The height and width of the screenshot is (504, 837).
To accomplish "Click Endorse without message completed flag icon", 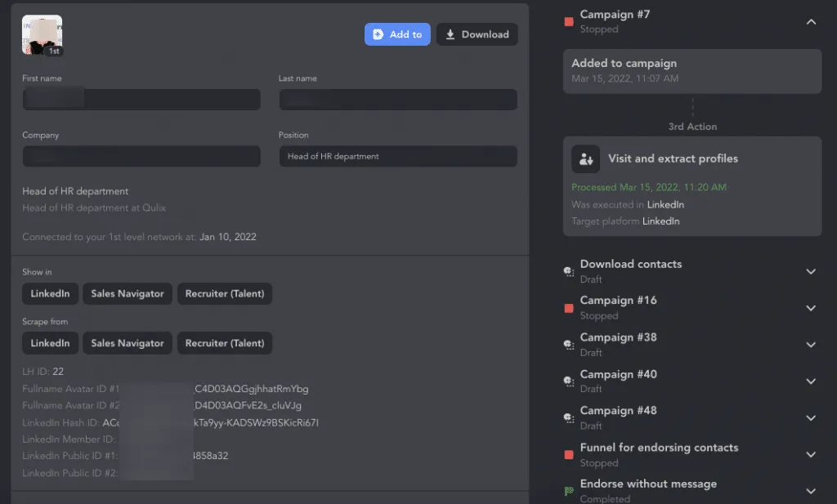I will point(569,491).
